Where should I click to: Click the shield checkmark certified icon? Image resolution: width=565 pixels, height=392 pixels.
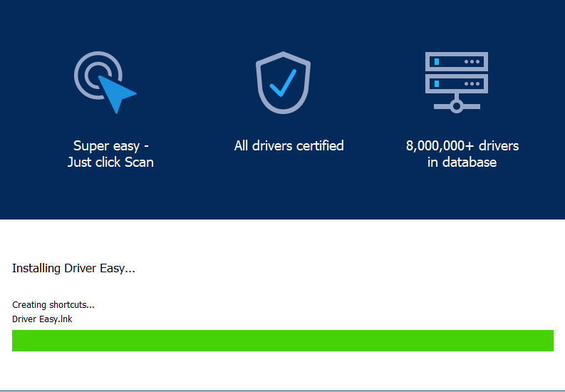point(284,83)
